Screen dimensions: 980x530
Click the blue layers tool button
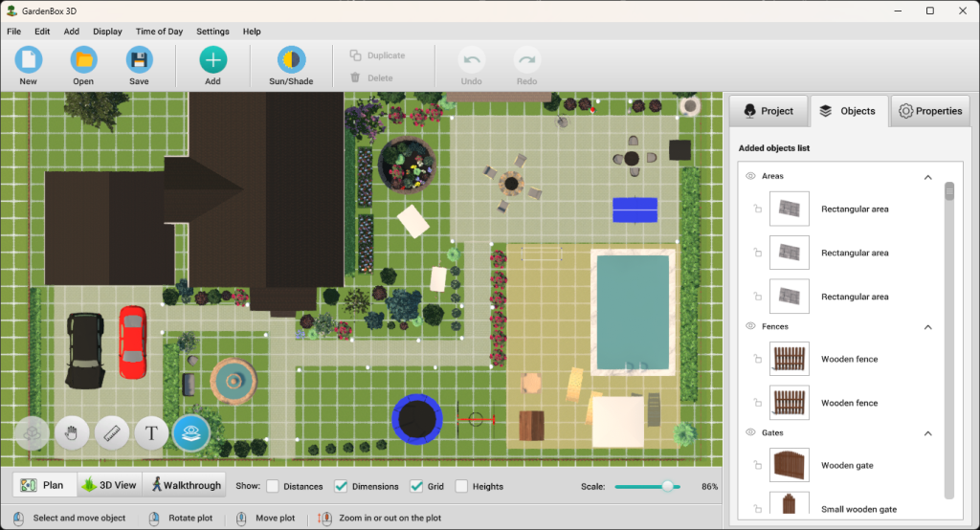191,432
